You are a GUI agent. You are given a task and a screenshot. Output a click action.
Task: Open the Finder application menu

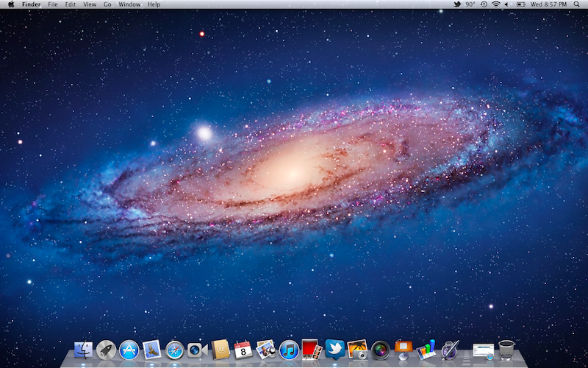pyautogui.click(x=31, y=4)
